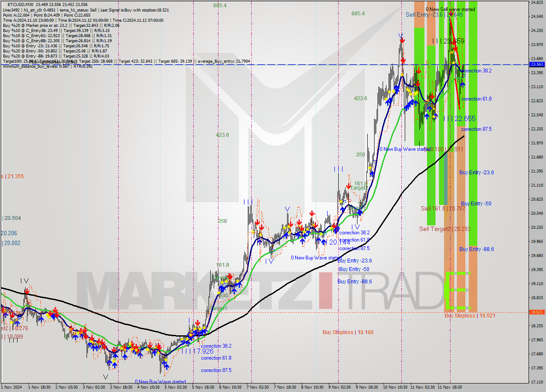
Task: Click the '20.002' level label
Action: [12, 243]
